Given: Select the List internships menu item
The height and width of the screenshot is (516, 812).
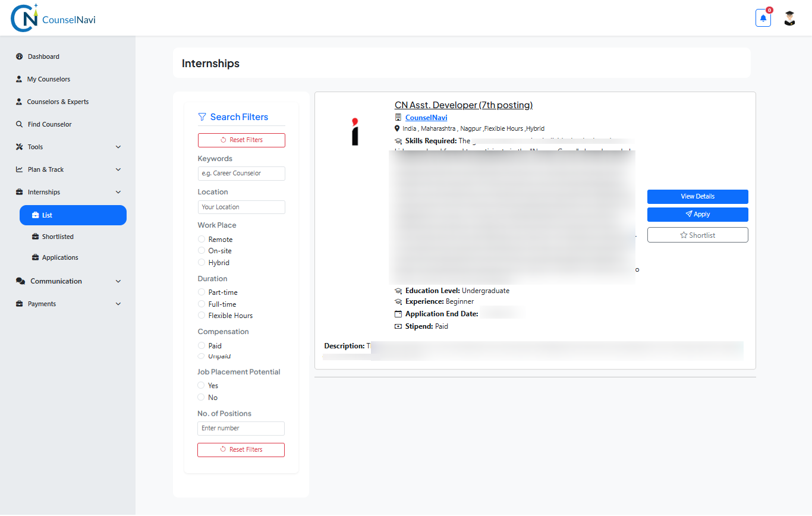Looking at the screenshot, I should pos(73,215).
